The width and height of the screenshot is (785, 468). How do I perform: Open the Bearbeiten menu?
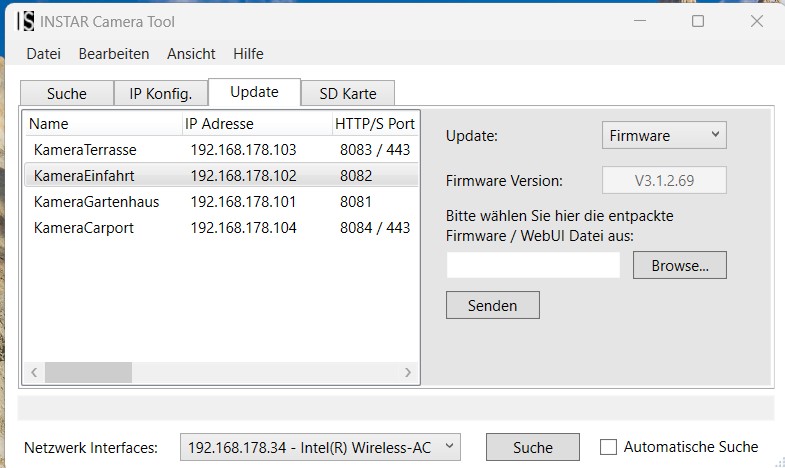114,54
